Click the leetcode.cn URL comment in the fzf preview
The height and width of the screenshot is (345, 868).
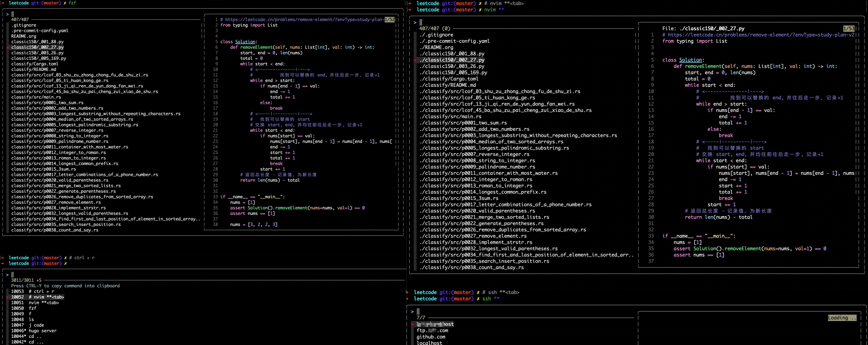[x=302, y=20]
